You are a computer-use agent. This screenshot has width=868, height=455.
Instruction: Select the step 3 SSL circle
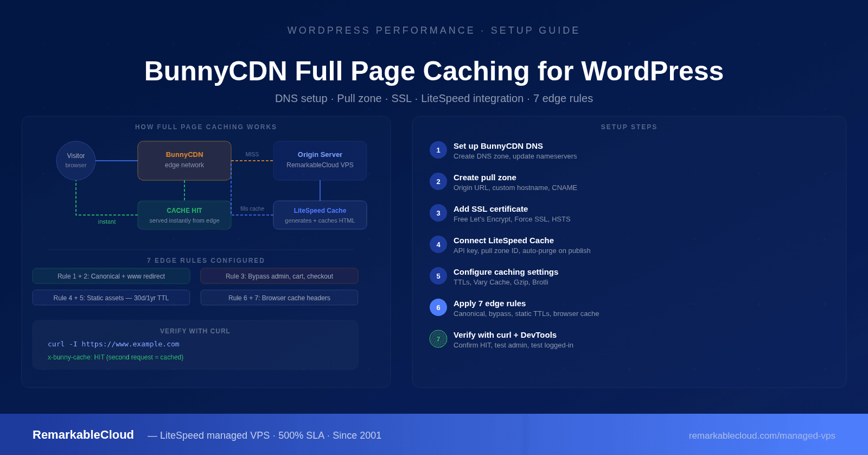(438, 213)
